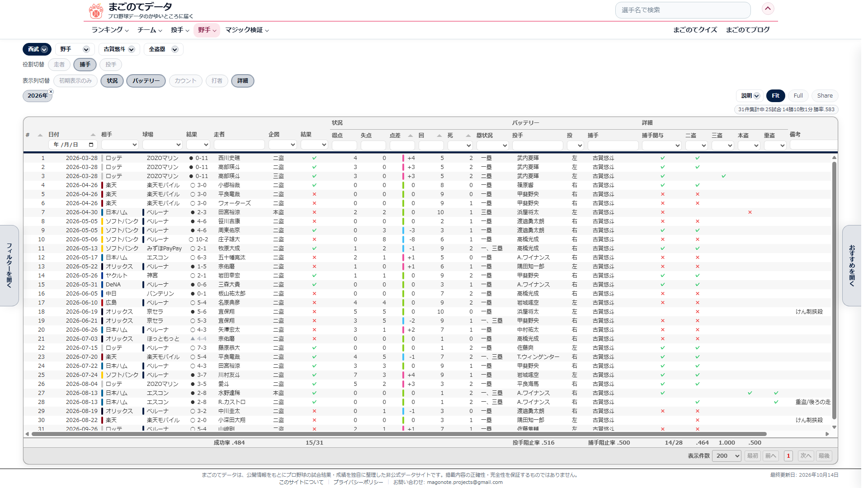Open the 西武 team dropdown
Image resolution: width=868 pixels, height=488 pixels.
point(37,49)
